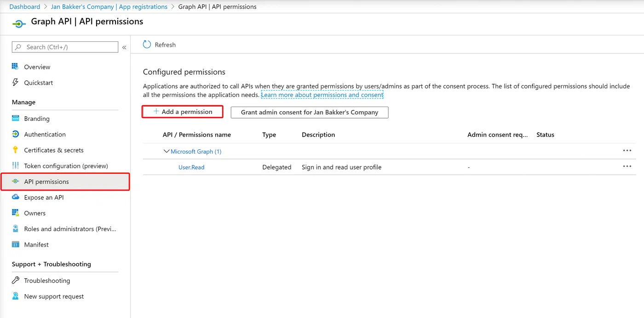Image resolution: width=644 pixels, height=318 pixels.
Task: Open Learn more about permissions and consent
Action: pyautogui.click(x=322, y=95)
